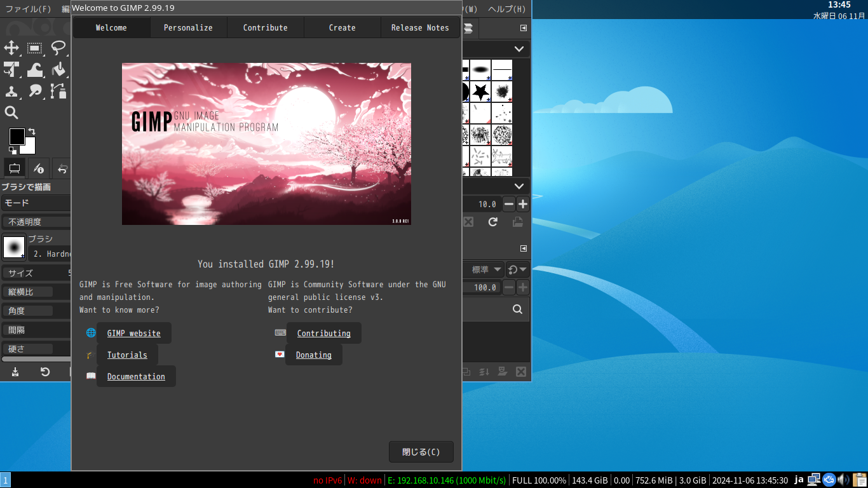Select the Rectangle Select tool

click(x=35, y=48)
